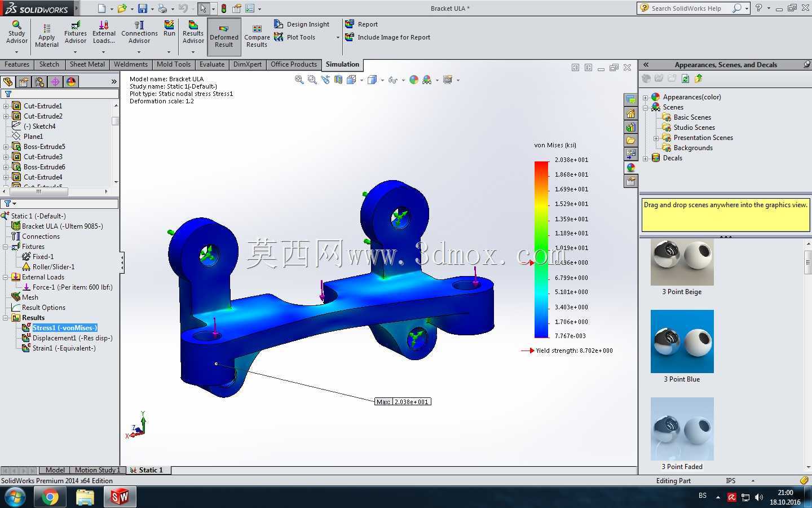Click the Print icon
Screen dimensions: 812x508
point(162,8)
